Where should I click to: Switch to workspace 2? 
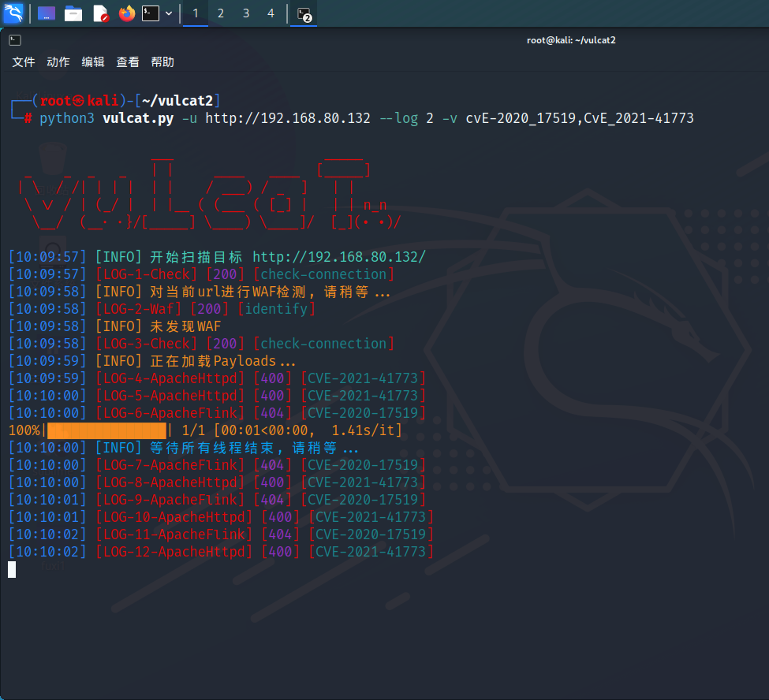[x=221, y=13]
